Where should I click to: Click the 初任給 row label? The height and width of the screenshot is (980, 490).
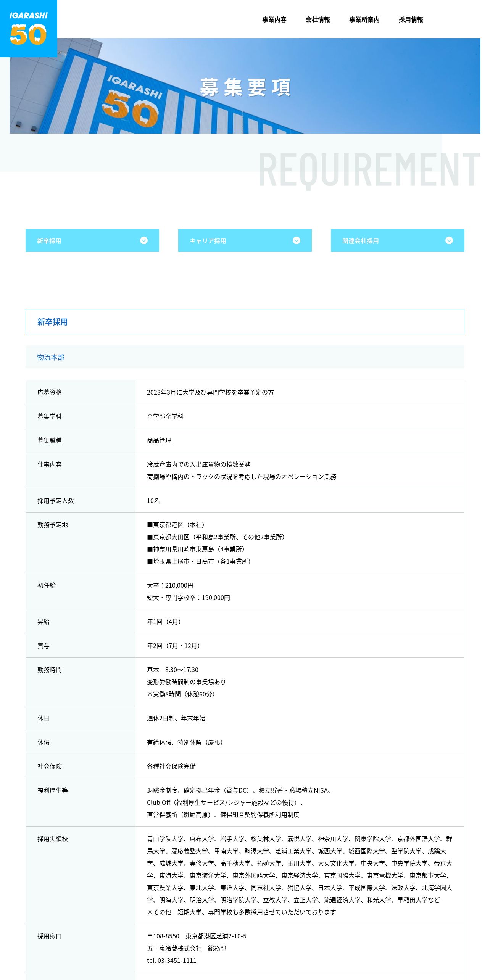tap(47, 585)
